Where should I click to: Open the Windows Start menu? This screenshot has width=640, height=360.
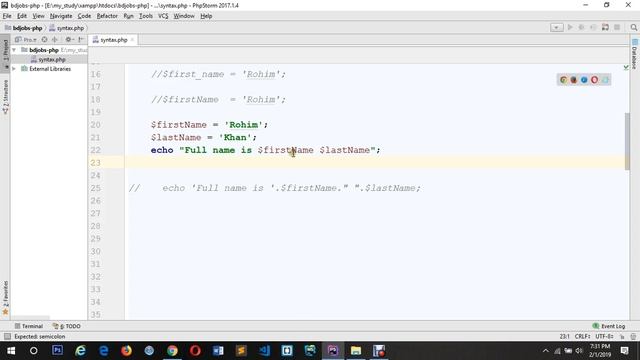click(x=11, y=351)
